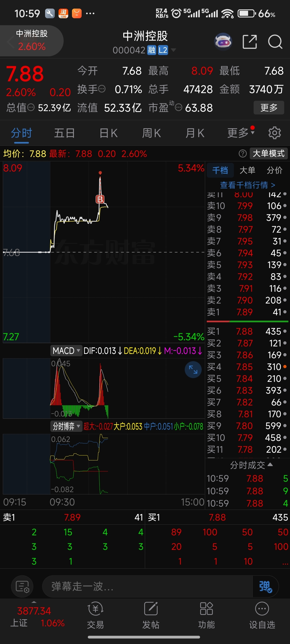
Task: Tap the info icon next to 市盈
Action: pyautogui.click(x=179, y=107)
